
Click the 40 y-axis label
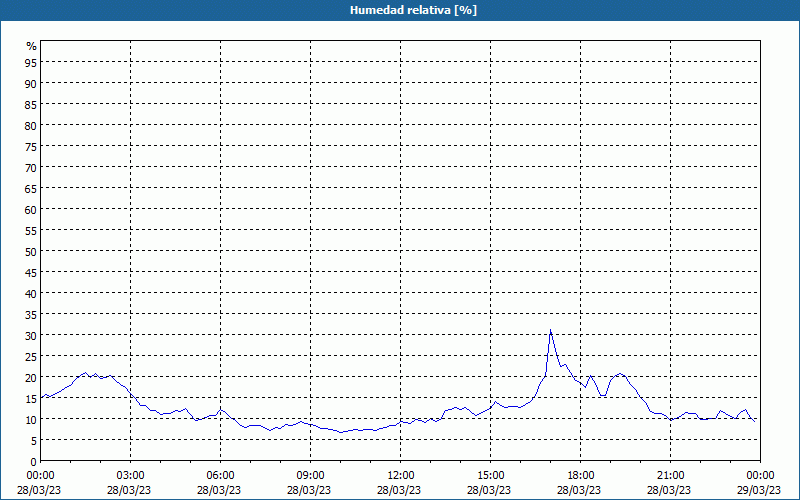click(31, 294)
